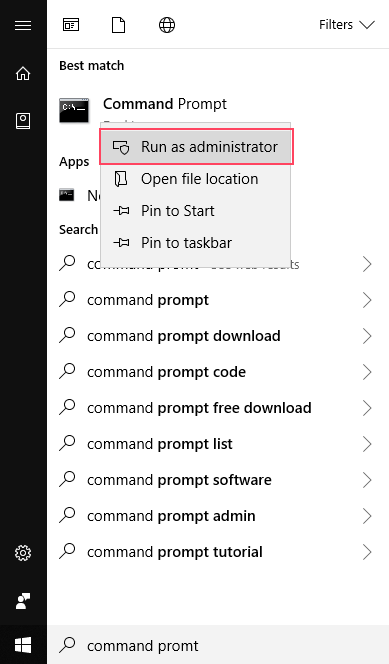Click the pin icon beside Pin to Start
389x664 pixels.
[121, 210]
